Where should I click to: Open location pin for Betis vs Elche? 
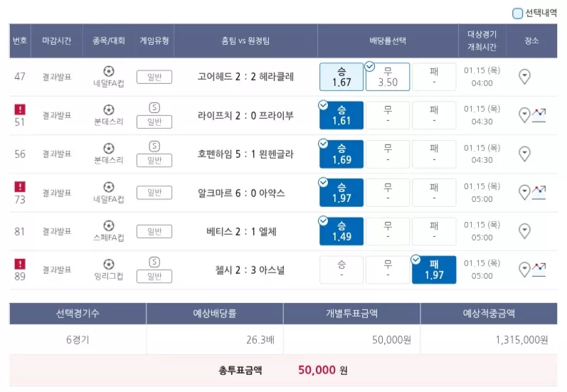[524, 231]
